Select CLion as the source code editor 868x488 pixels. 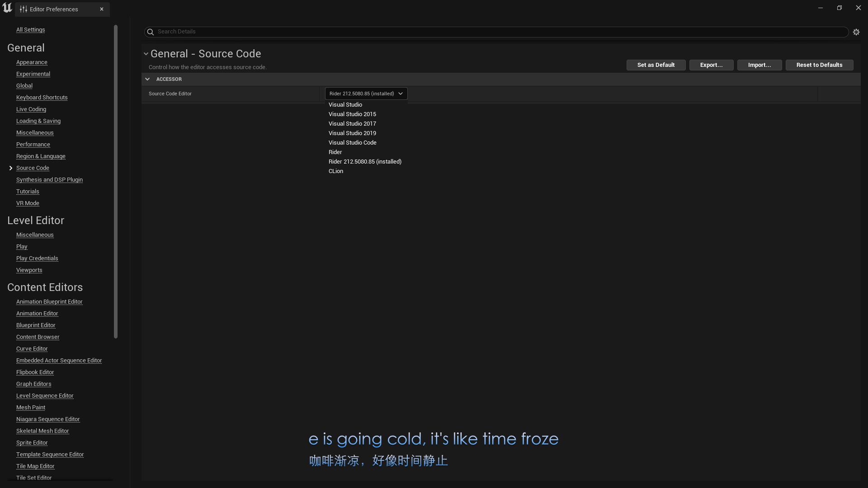point(335,171)
